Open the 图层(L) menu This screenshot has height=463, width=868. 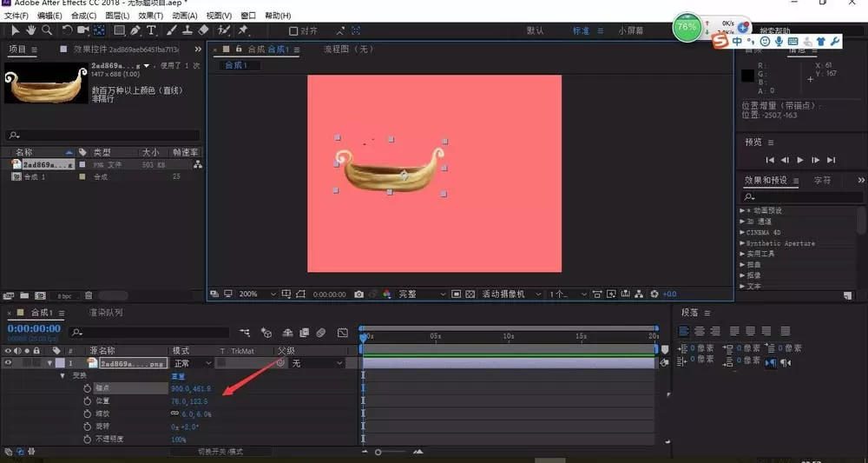117,16
